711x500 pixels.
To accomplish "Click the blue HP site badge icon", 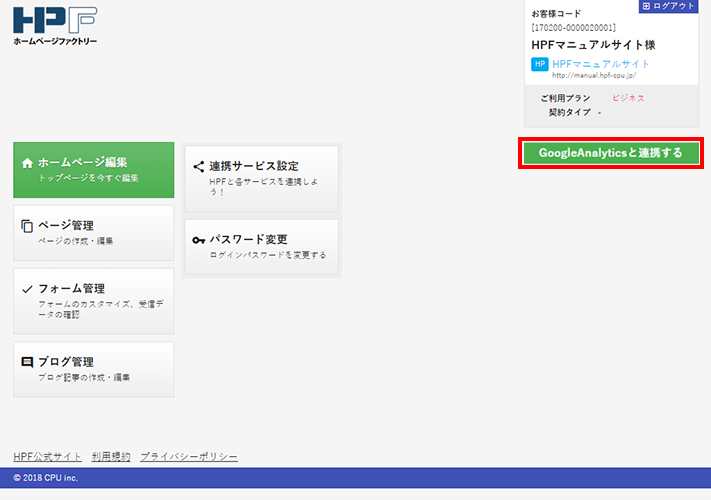I will tap(540, 64).
